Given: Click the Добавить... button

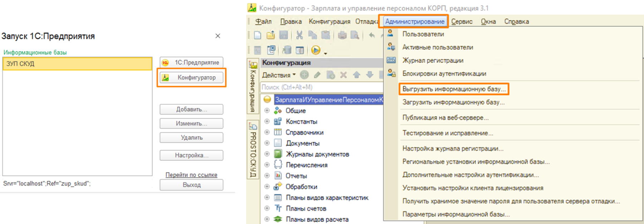Looking at the screenshot, I should [x=191, y=109].
